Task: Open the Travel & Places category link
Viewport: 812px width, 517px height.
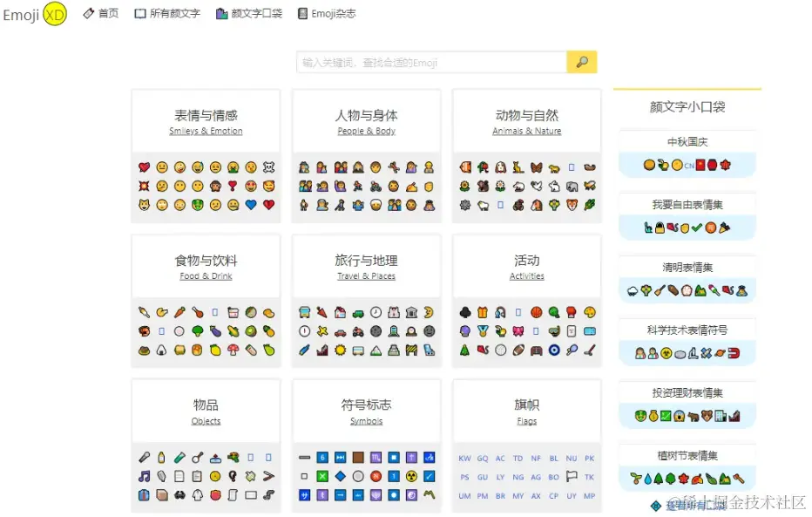Action: (366, 276)
